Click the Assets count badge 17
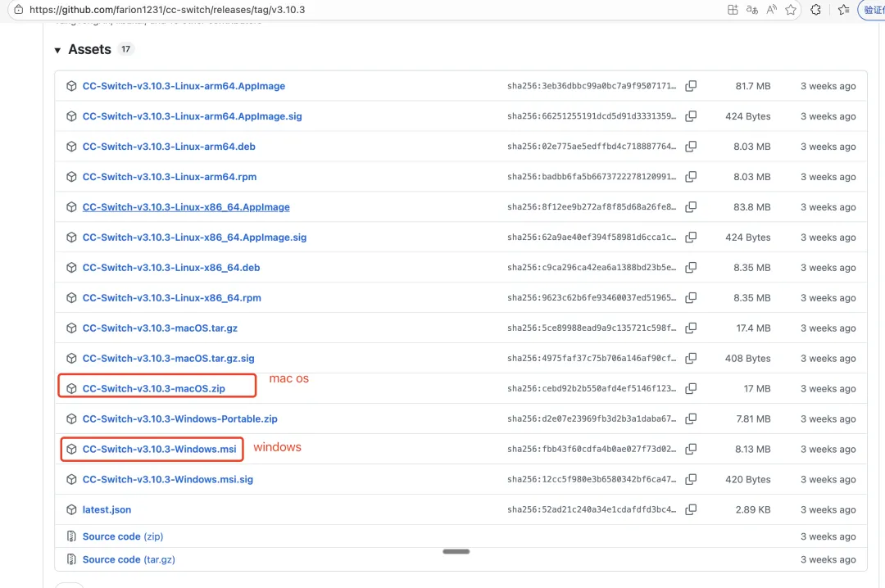Image resolution: width=885 pixels, height=588 pixels. click(x=126, y=49)
